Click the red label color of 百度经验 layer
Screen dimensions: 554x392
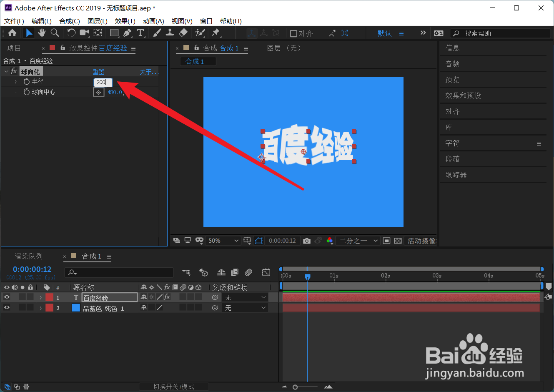50,297
